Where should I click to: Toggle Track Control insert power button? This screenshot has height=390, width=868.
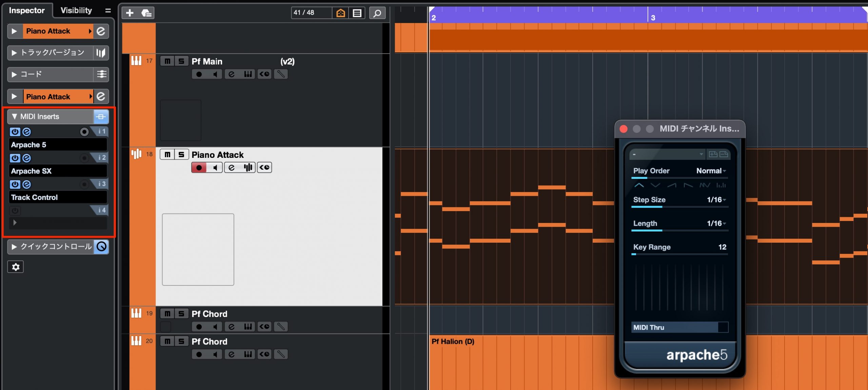15,184
